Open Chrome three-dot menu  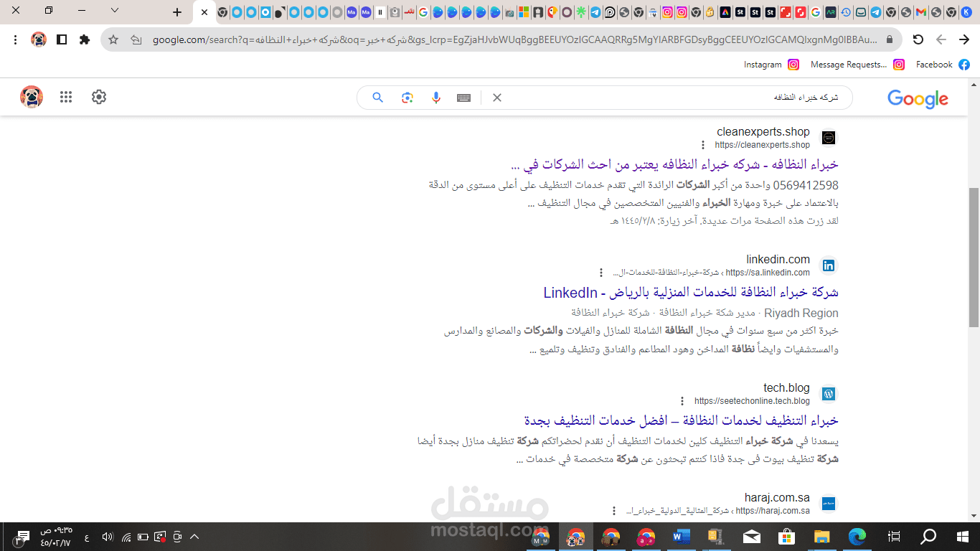(x=16, y=39)
